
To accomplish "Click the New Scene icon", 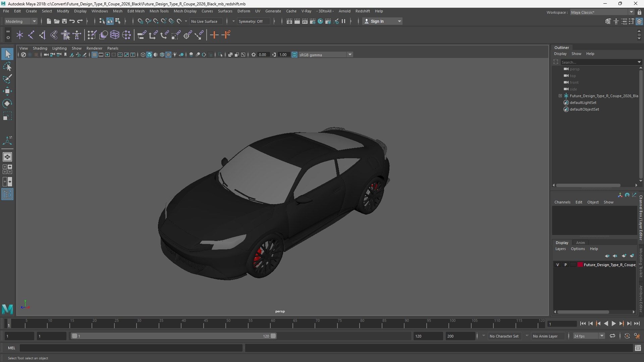I will pos(49,21).
